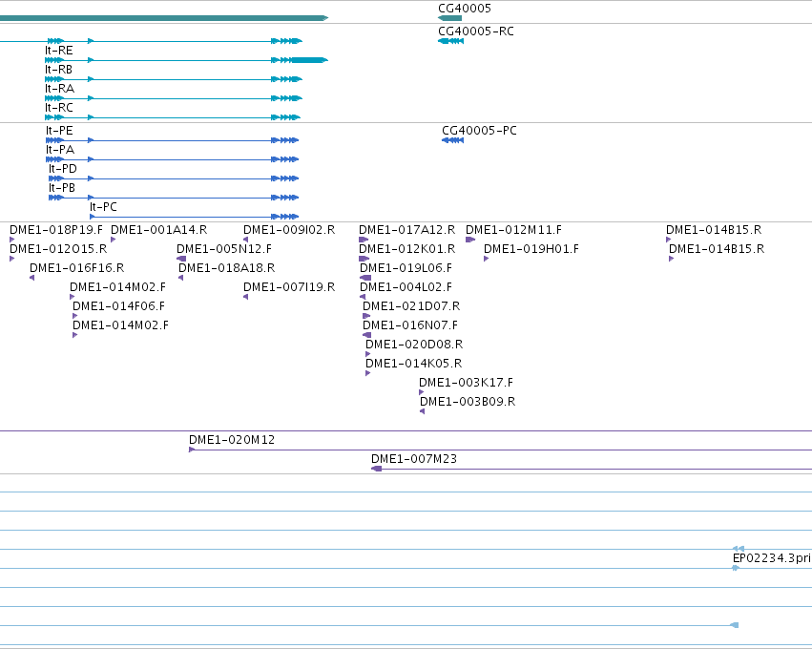Open the DME1-012M11.F label

513,230
